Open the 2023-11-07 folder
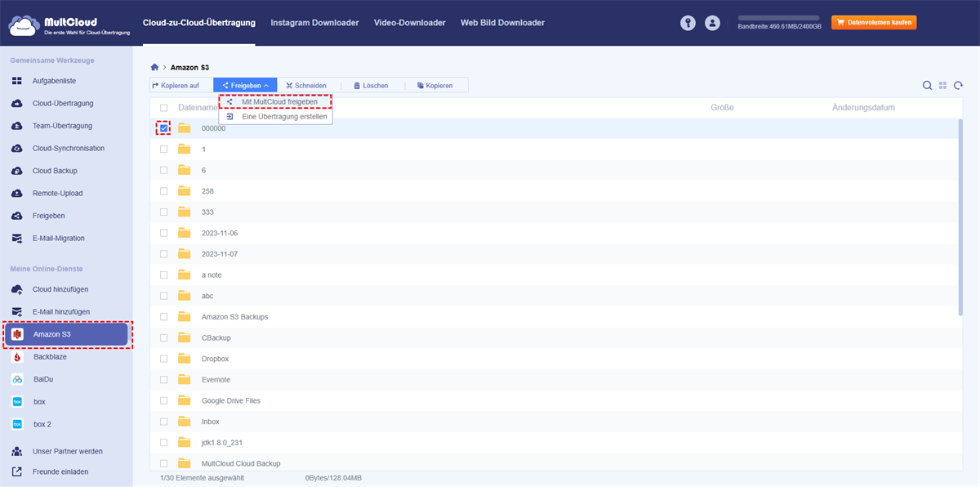This screenshot has width=980, height=487. click(220, 254)
